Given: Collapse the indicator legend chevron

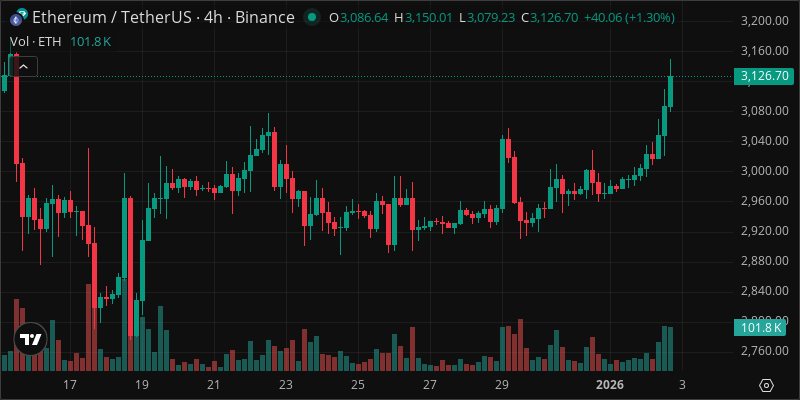Looking at the screenshot, I should [x=23, y=66].
